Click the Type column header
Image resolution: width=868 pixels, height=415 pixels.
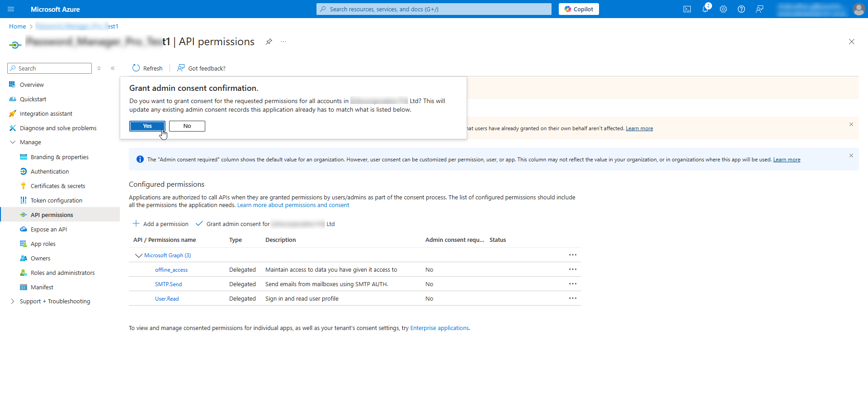click(x=236, y=240)
